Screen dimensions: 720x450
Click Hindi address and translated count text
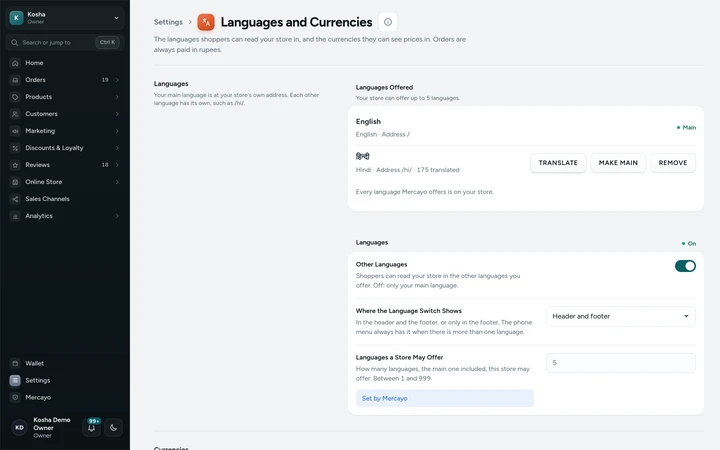407,170
